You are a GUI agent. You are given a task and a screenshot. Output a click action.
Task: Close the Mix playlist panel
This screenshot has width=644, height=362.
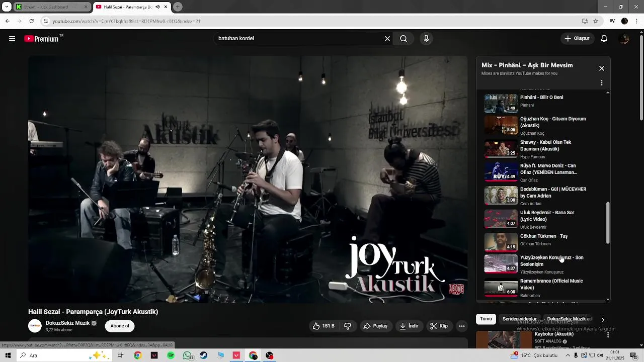tap(602, 68)
